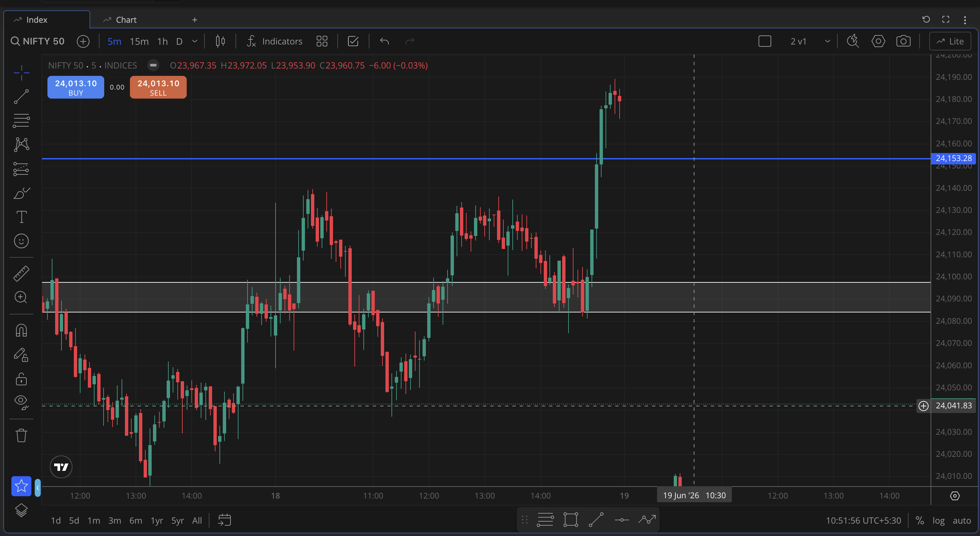Image resolution: width=980 pixels, height=536 pixels.
Task: Open price scale settings gear
Action: pos(955,496)
